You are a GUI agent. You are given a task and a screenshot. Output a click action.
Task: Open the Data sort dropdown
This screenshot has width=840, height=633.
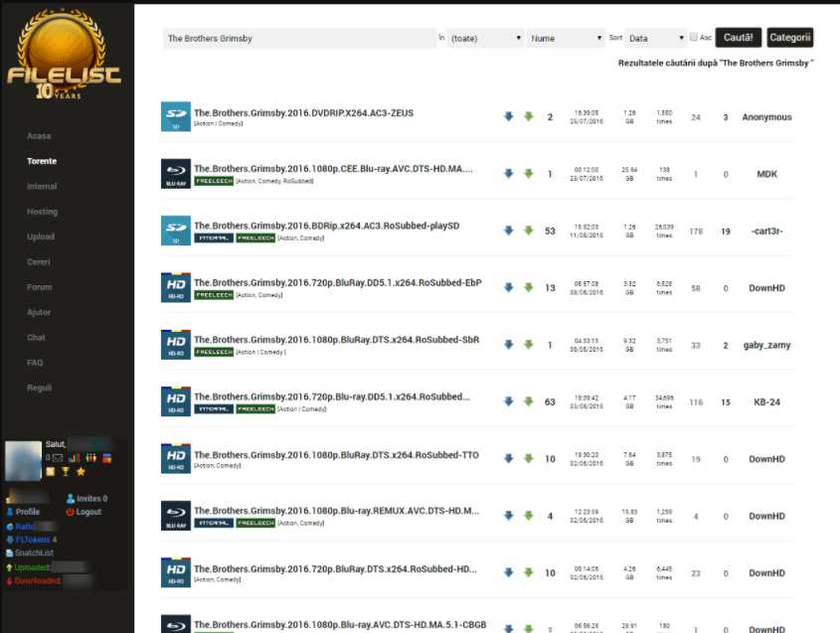(x=656, y=38)
